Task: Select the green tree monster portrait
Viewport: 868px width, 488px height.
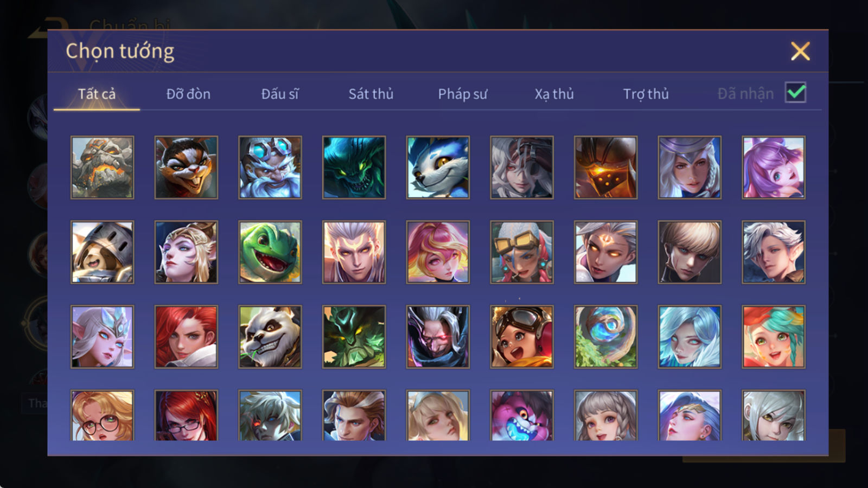Action: (x=354, y=337)
